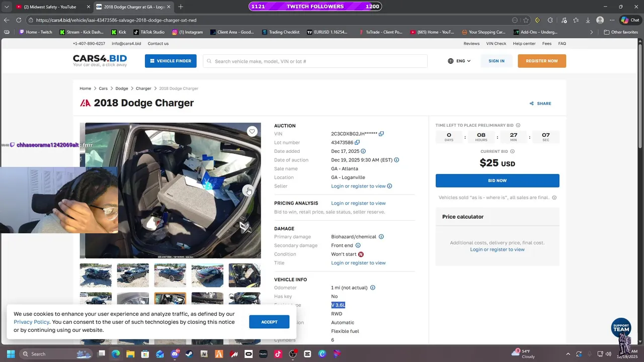Copy the VIN using its copy icon

click(381, 134)
